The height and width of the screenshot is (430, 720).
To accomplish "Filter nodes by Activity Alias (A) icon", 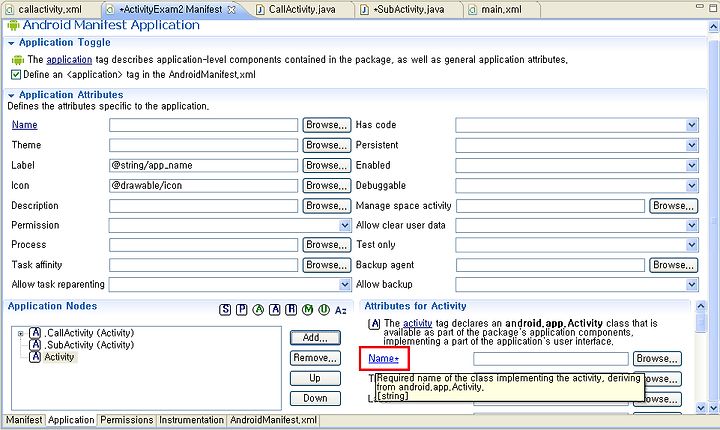I will point(275,310).
